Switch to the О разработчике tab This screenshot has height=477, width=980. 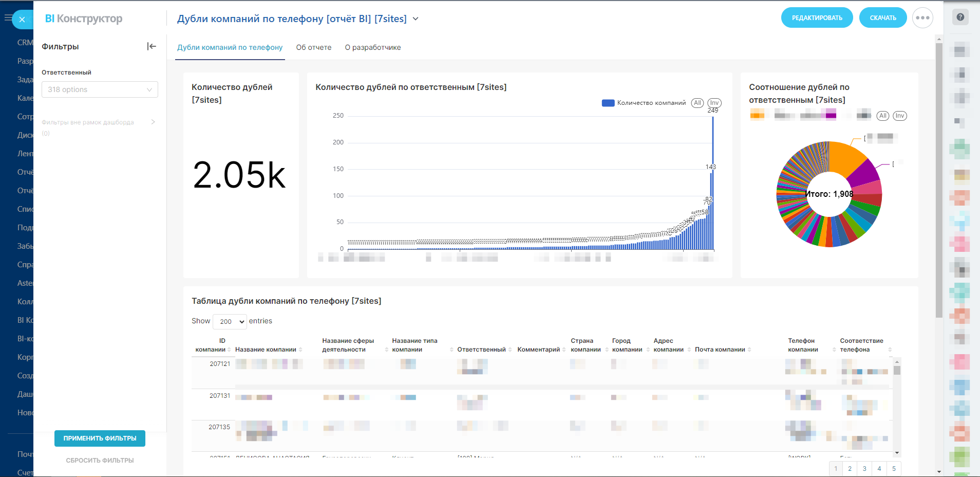pyautogui.click(x=372, y=47)
